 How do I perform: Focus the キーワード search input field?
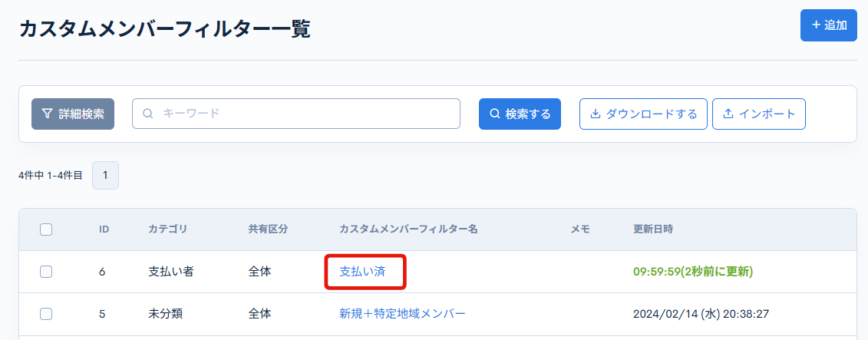307,114
